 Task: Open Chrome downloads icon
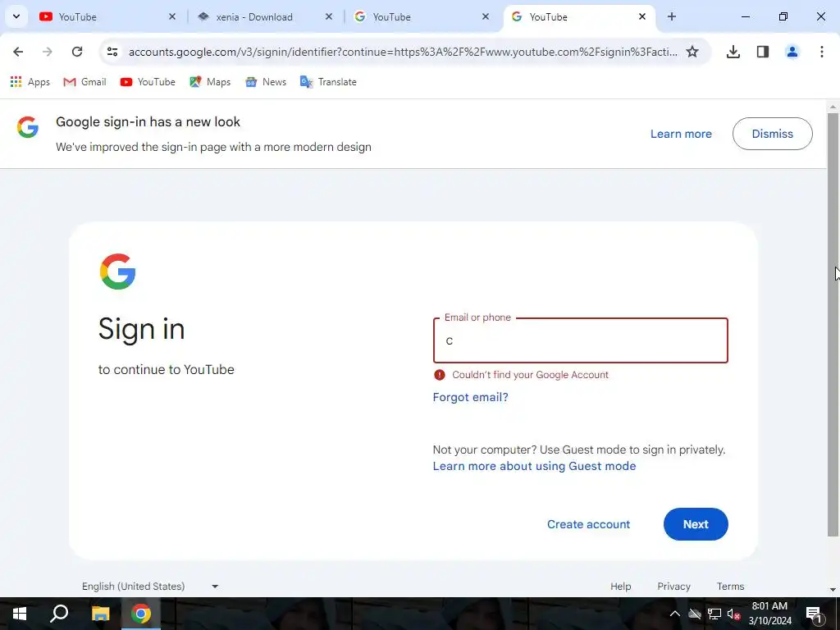click(x=733, y=52)
